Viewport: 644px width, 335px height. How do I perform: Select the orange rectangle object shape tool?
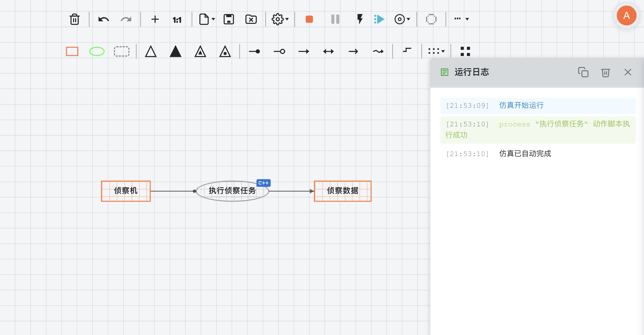pos(72,51)
